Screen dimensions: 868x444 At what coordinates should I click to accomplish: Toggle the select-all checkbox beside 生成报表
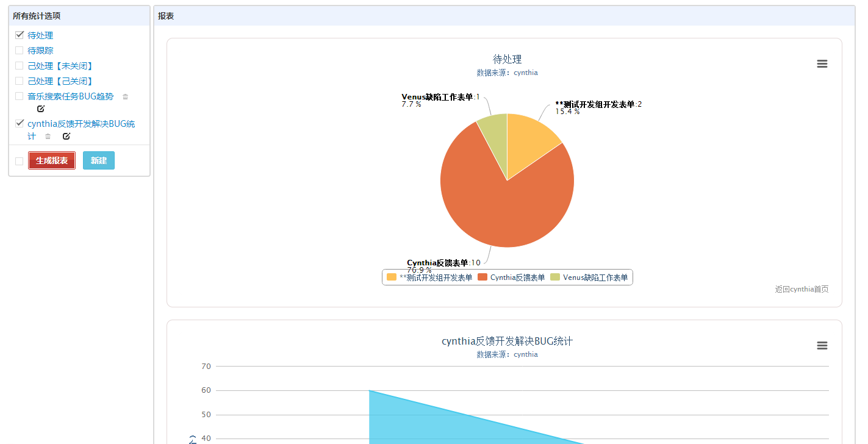coord(20,161)
